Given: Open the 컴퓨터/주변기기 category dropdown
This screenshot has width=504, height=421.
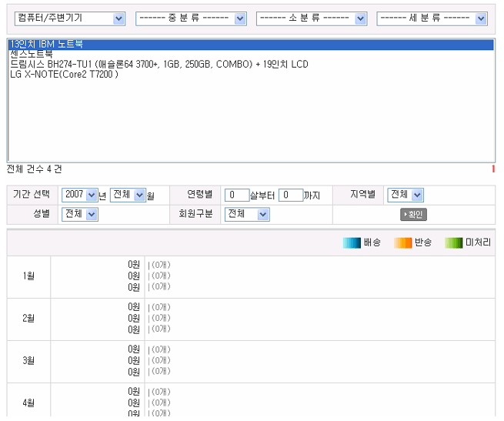Looking at the screenshot, I should [x=70, y=18].
